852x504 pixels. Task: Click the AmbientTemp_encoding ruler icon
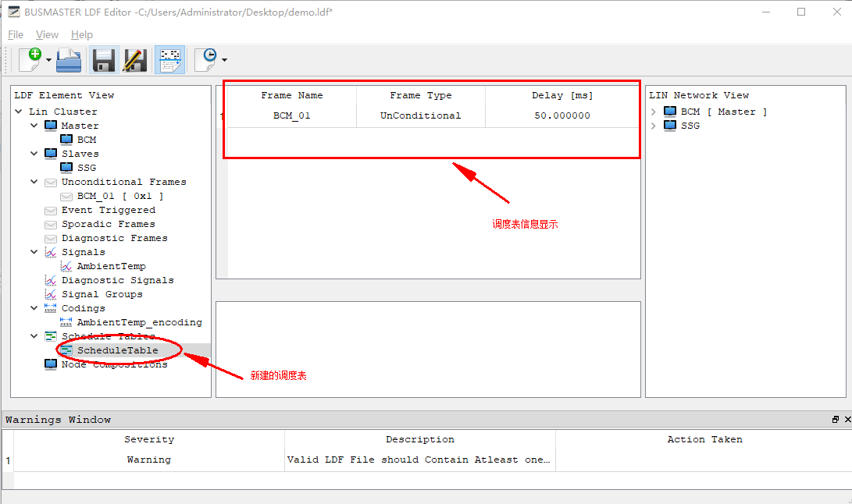pyautogui.click(x=66, y=322)
